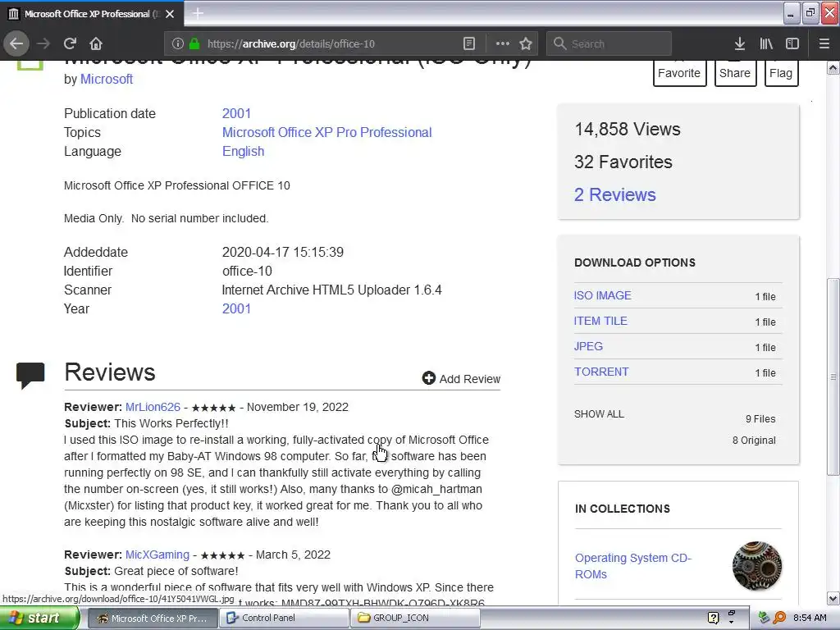Viewport: 840px width, 630px height.
Task: Open the library icon in toolbar
Action: tap(766, 43)
